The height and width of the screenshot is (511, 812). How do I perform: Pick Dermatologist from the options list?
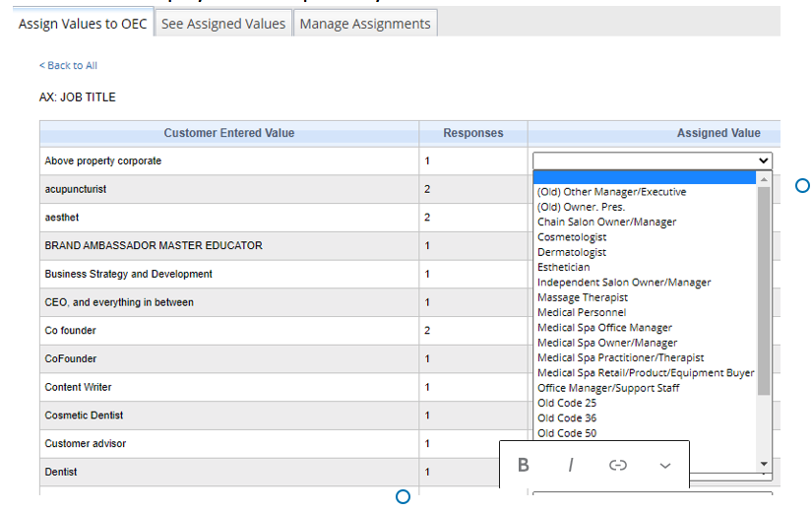[572, 252]
